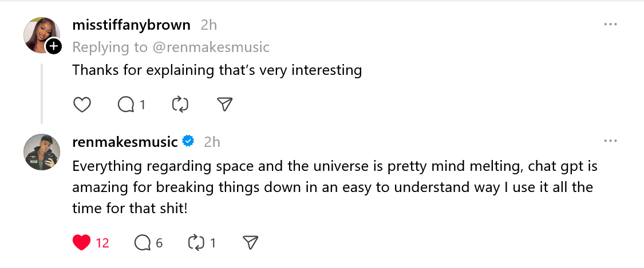Open replies on renmakesmusic's post
Viewport: 644px width, 268px height.
143,243
